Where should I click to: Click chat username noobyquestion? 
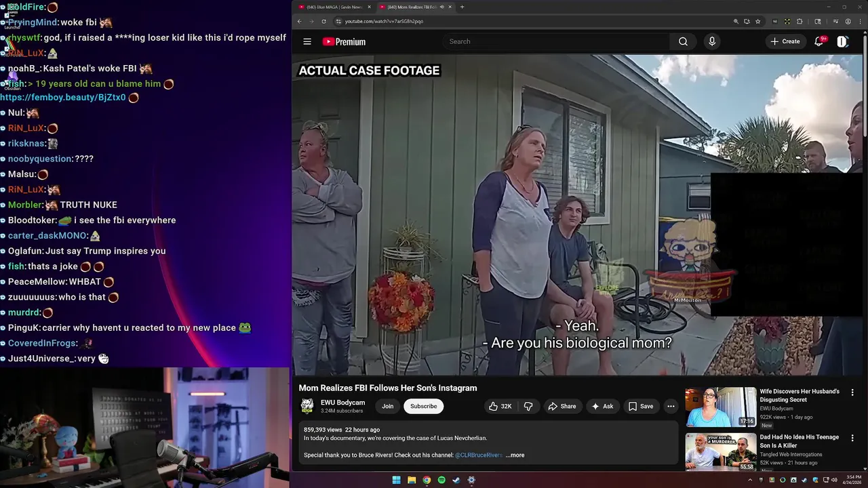(x=40, y=159)
